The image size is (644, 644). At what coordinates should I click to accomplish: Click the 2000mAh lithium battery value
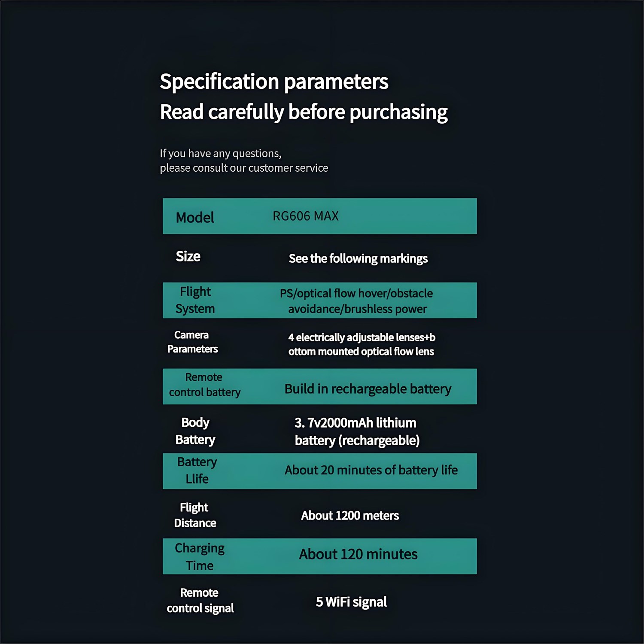(x=357, y=431)
